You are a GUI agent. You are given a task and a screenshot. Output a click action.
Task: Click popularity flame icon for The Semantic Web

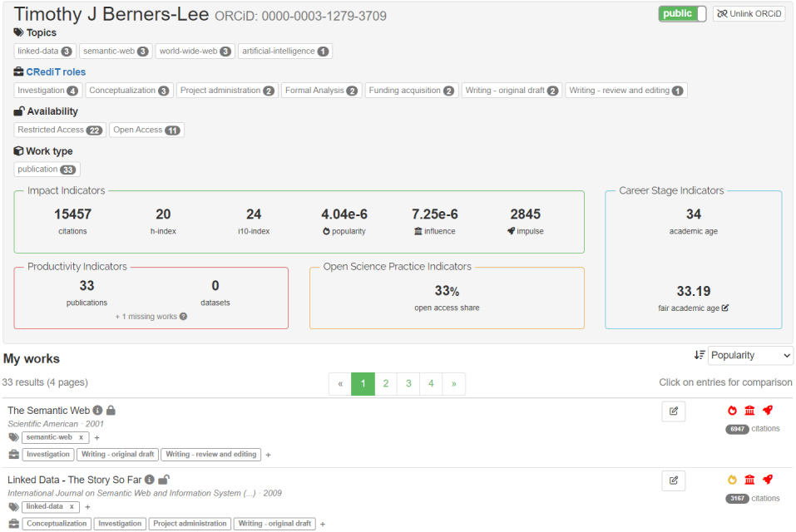click(x=732, y=411)
